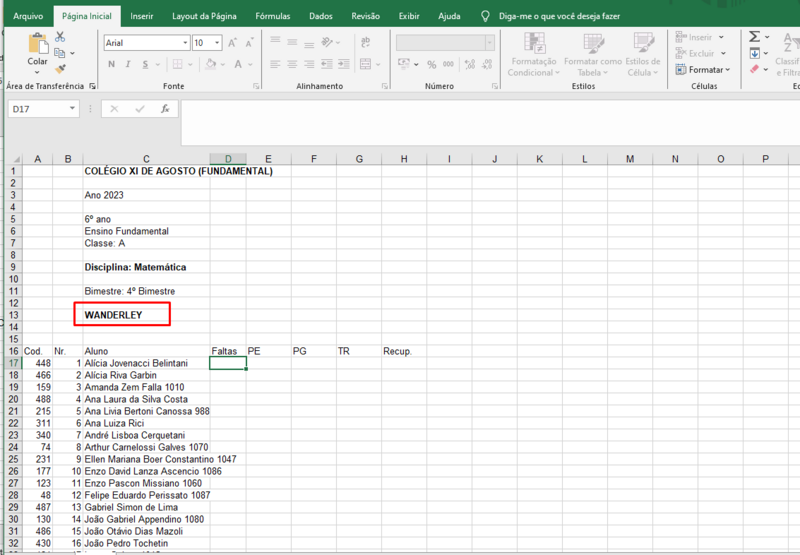Click the Colar paste icon
The image size is (800, 555).
tap(38, 44)
